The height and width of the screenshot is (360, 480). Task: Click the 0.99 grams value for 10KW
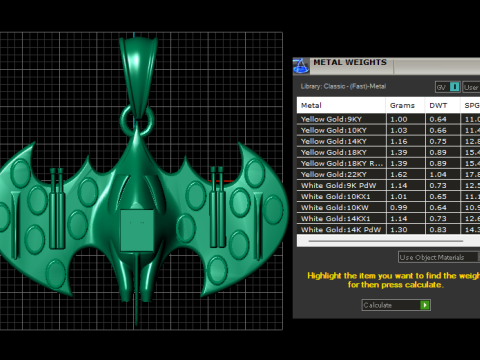[x=399, y=207]
